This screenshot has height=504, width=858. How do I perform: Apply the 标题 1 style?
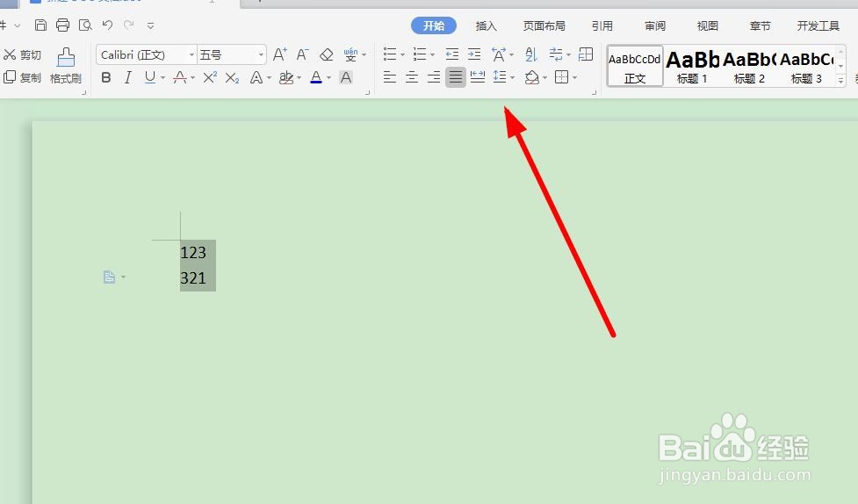click(x=692, y=66)
